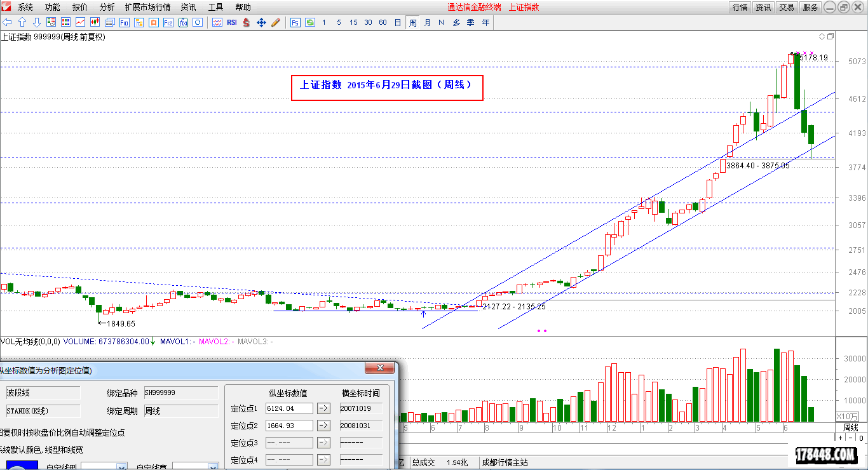Viewport: 868px width, 470px height.
Task: Click the 20071019 date field for 定位点1
Action: click(361, 408)
